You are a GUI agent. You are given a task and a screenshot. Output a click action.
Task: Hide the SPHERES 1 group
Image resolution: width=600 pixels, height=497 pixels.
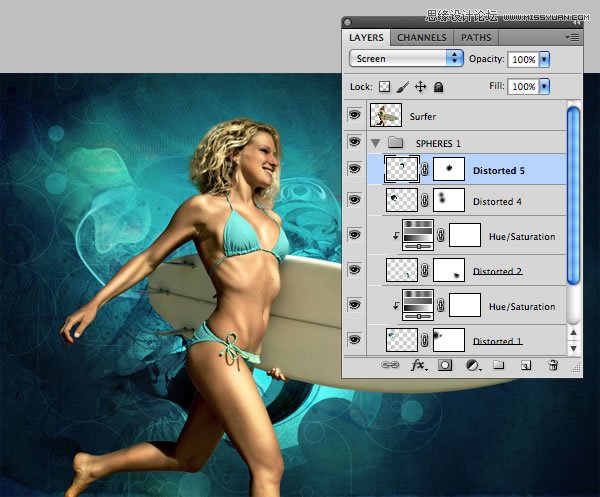(x=355, y=143)
